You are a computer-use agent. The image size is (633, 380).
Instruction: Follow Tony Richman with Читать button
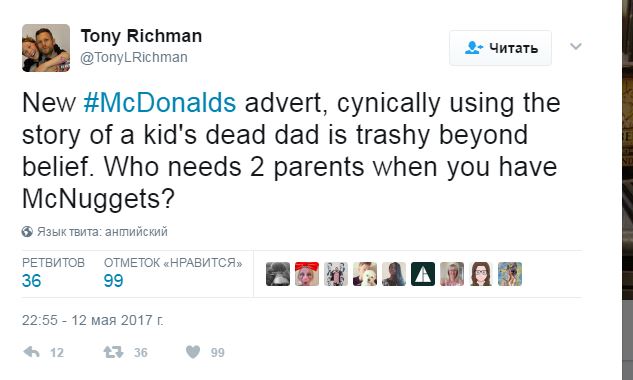501,48
